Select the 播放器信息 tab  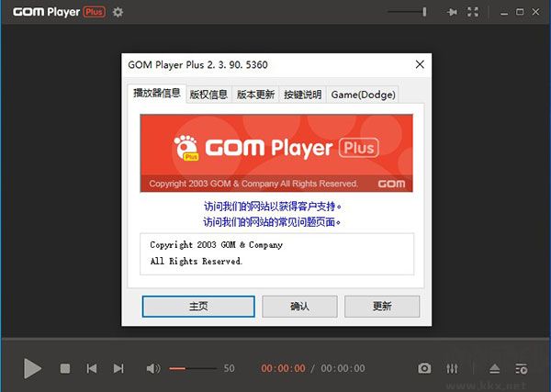coord(157,94)
